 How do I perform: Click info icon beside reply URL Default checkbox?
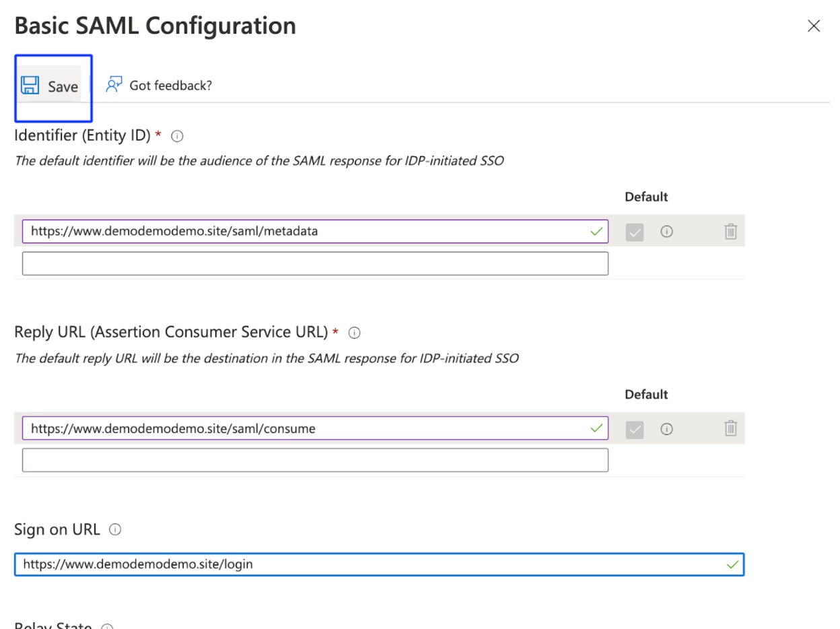[667, 429]
